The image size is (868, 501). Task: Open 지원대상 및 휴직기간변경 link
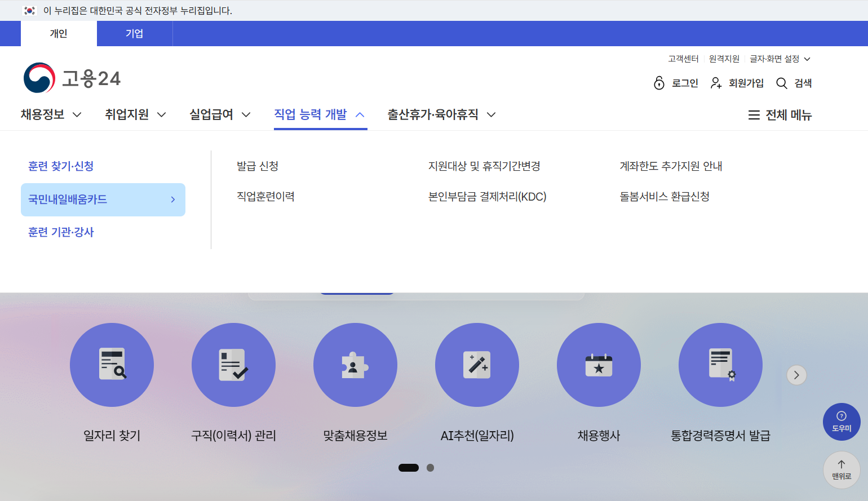(484, 166)
